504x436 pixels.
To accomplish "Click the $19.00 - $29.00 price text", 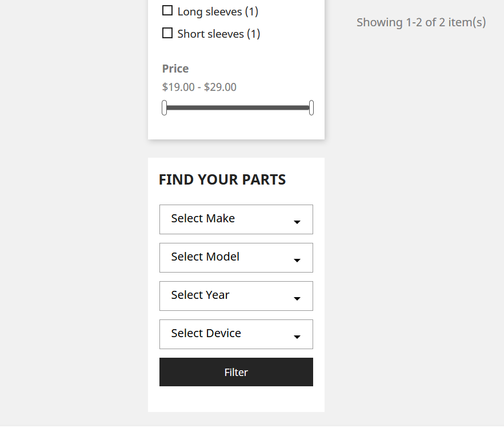I will click(x=199, y=87).
